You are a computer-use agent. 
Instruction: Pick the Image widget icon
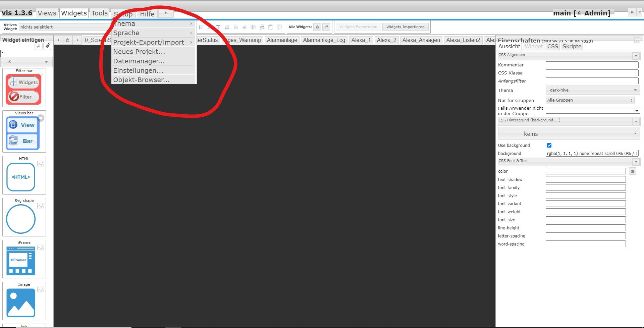click(21, 303)
